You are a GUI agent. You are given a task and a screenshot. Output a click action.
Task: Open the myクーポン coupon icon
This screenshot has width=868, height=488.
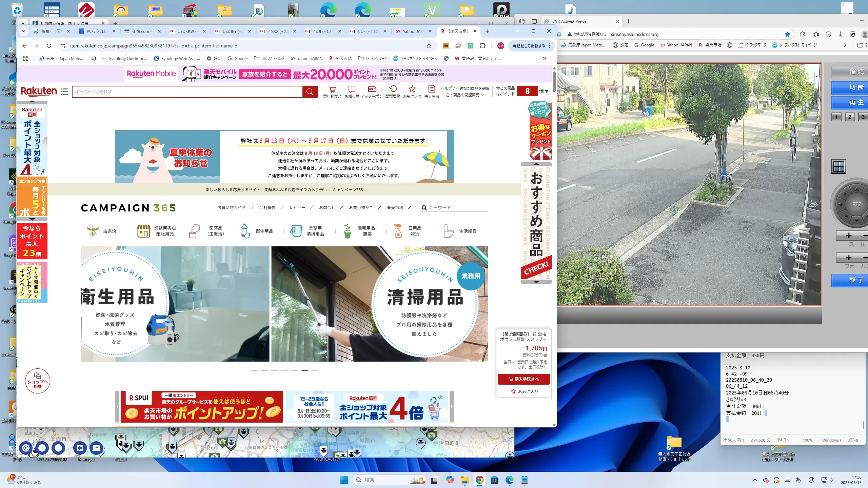click(372, 89)
